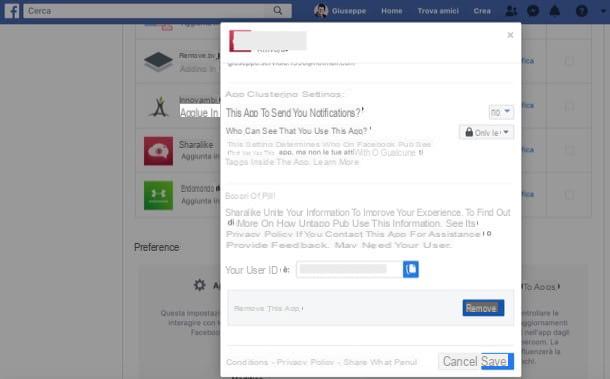Open the Home item in top bar
The image size is (610, 379).
(x=391, y=11)
